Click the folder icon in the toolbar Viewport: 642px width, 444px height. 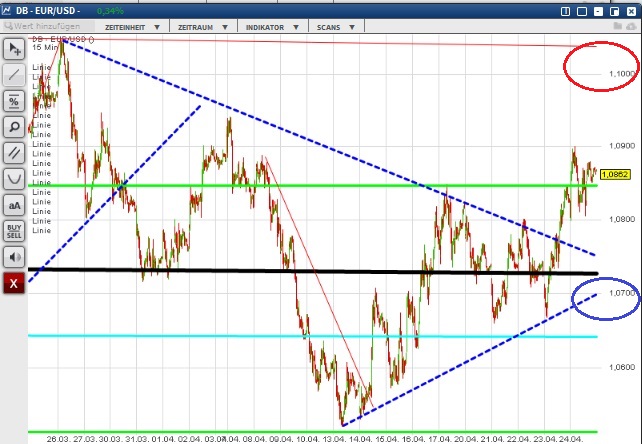618,26
